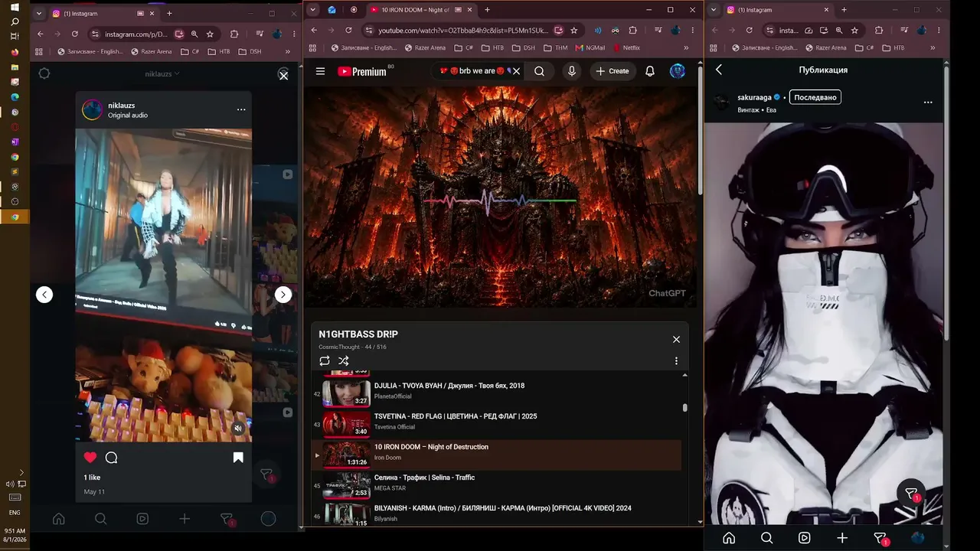
Task: Open the sakuraaga profile name
Action: 754,97
